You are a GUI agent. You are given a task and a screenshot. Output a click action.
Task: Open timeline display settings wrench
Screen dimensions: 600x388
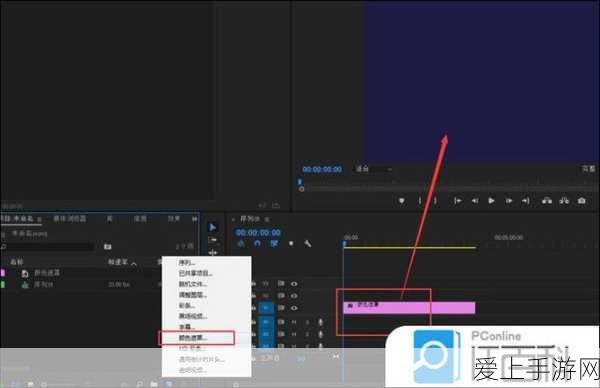click(308, 243)
